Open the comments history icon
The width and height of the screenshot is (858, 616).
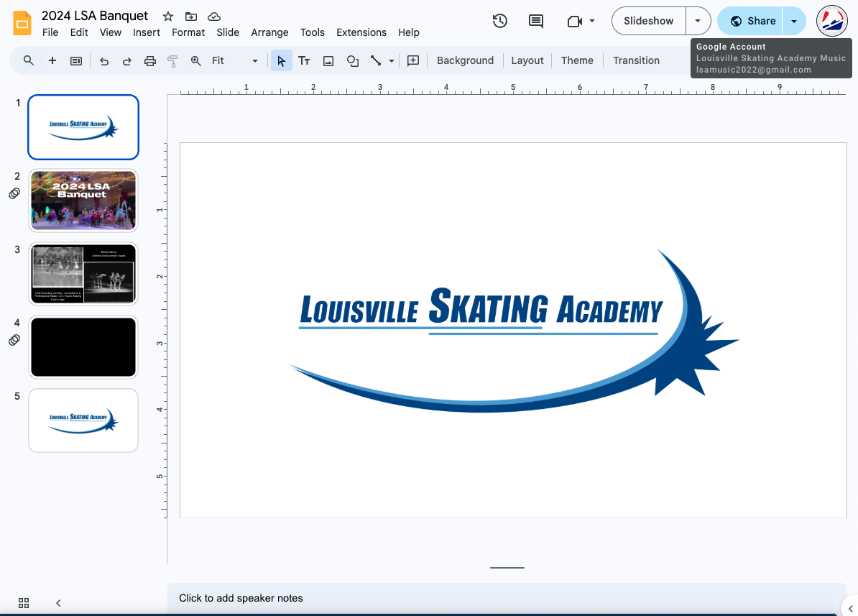click(535, 21)
